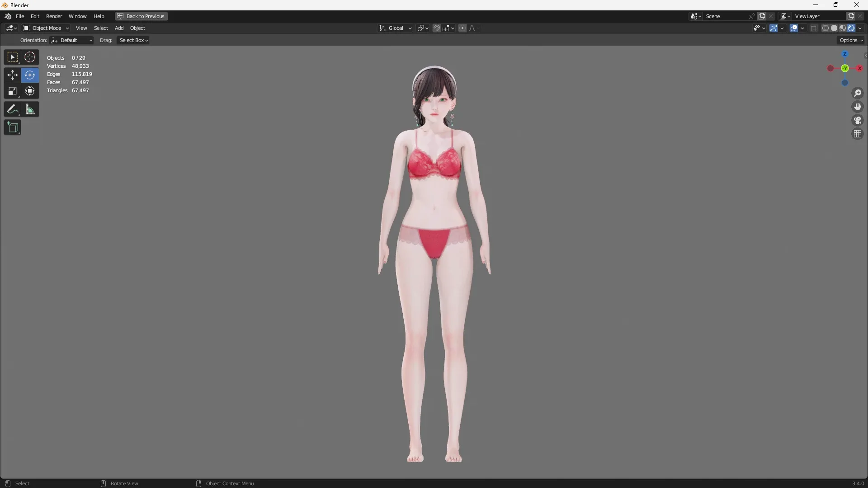The width and height of the screenshot is (868, 488).
Task: Click the Back to Previous button
Action: tap(141, 16)
